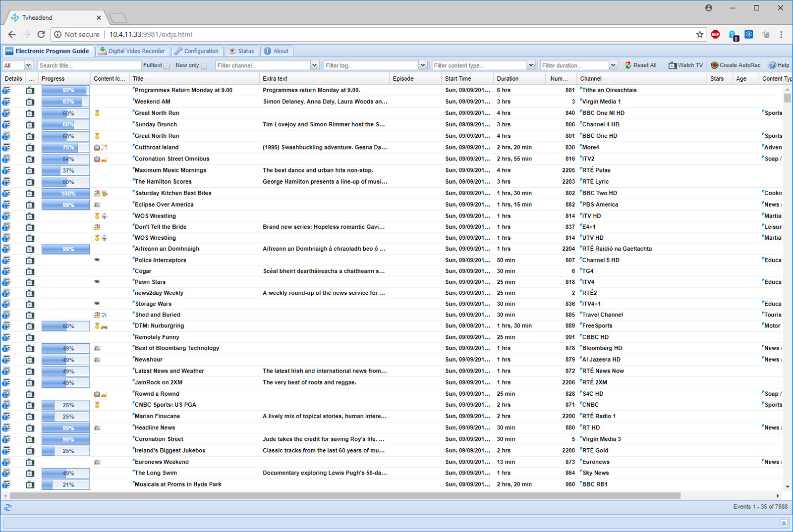Select 'Euronews Weekend' title

pyautogui.click(x=162, y=462)
